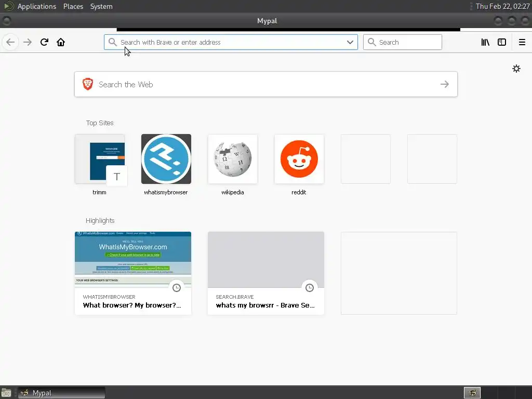This screenshot has height=399, width=532.
Task: Click the trimm label text
Action: pyautogui.click(x=99, y=192)
